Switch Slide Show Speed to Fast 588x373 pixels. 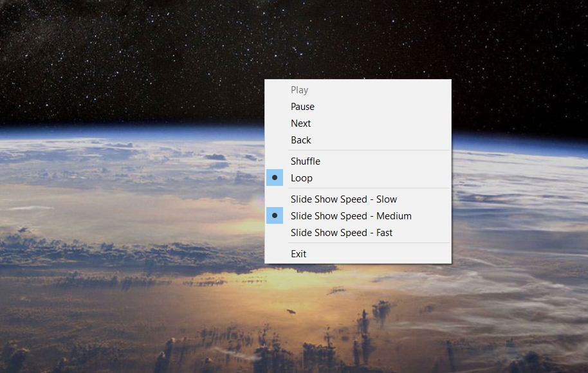358,233
